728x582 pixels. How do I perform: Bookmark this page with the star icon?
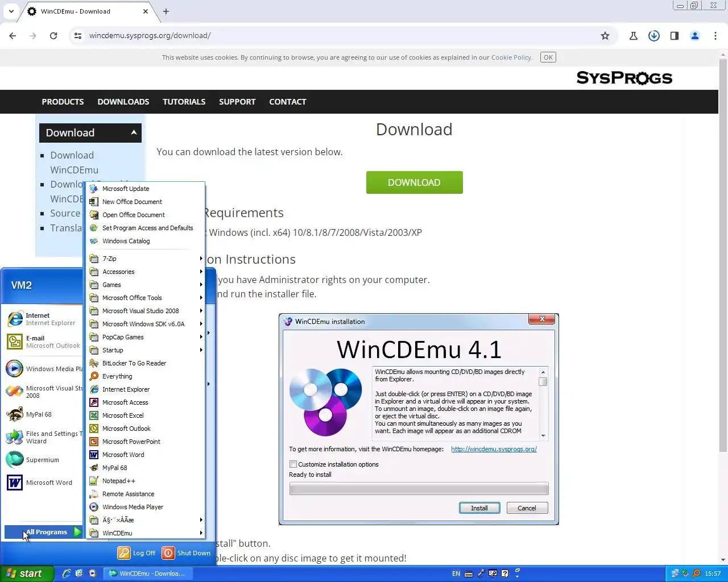click(x=605, y=36)
